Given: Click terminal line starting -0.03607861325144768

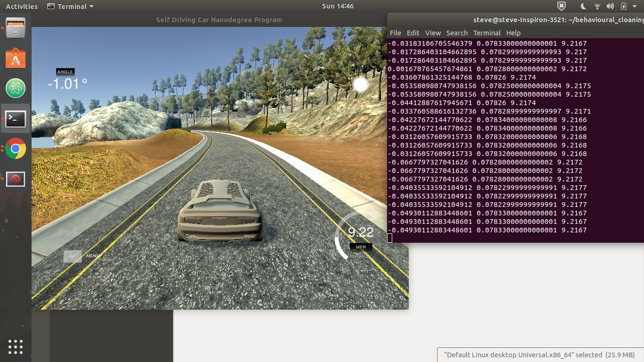Looking at the screenshot, I should pyautogui.click(x=462, y=77).
